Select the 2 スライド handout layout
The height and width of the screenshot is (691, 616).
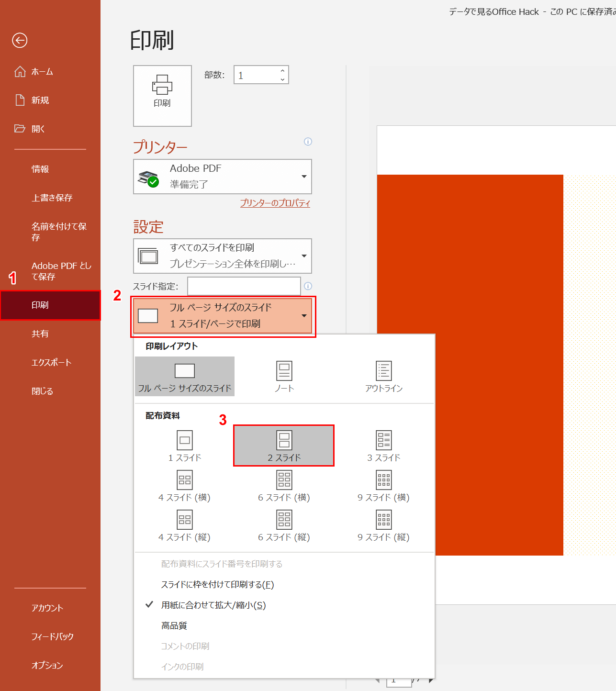coord(284,446)
